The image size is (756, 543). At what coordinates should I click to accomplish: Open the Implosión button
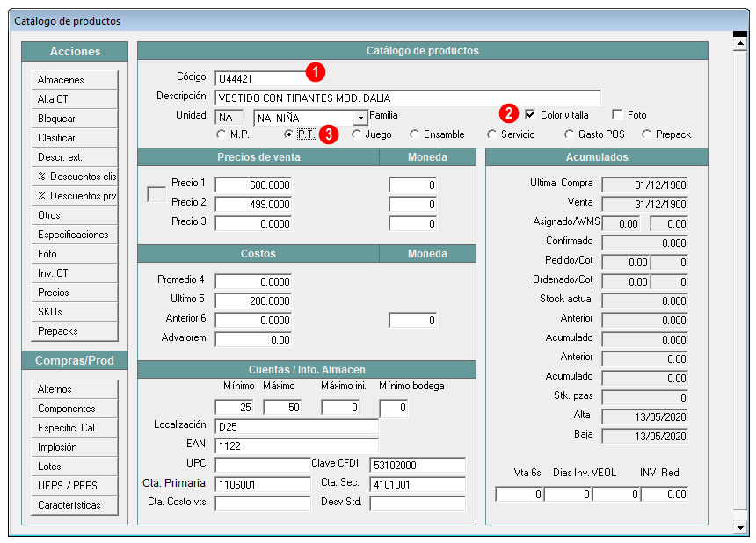click(x=74, y=446)
